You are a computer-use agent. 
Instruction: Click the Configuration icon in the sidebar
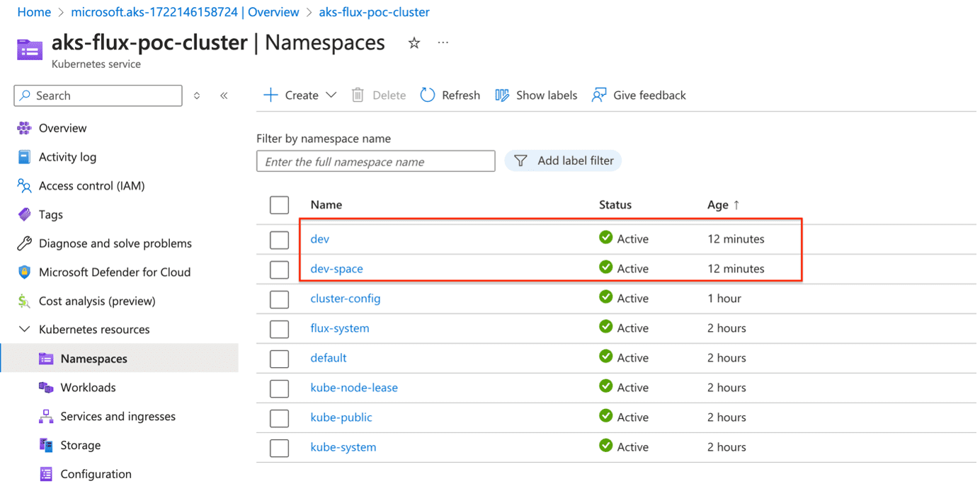(x=46, y=474)
